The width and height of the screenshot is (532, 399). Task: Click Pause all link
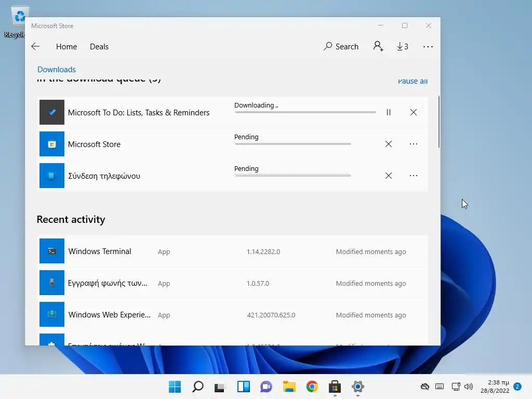click(x=413, y=82)
